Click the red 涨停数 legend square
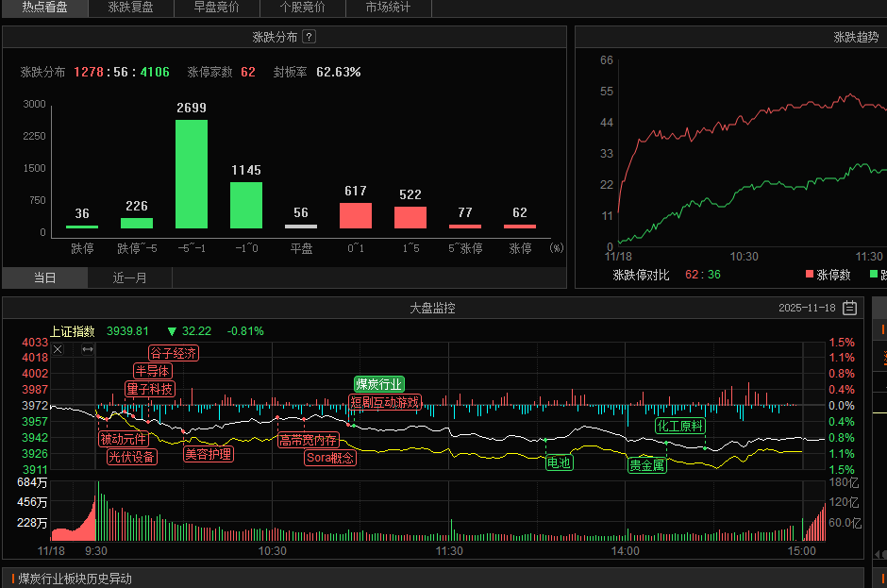Viewport: 887px width, 588px height. pyautogui.click(x=809, y=275)
